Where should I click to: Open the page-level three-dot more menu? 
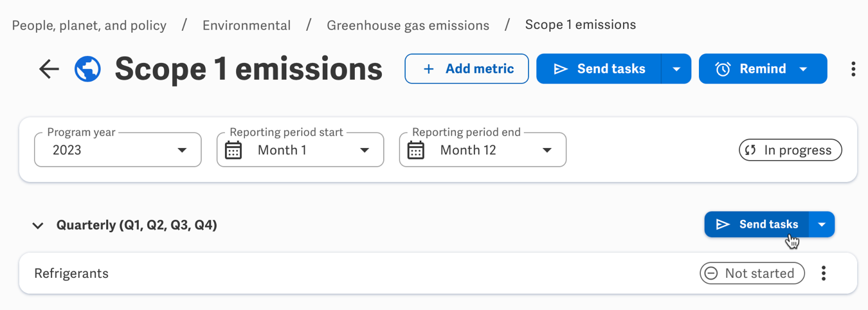[853, 69]
